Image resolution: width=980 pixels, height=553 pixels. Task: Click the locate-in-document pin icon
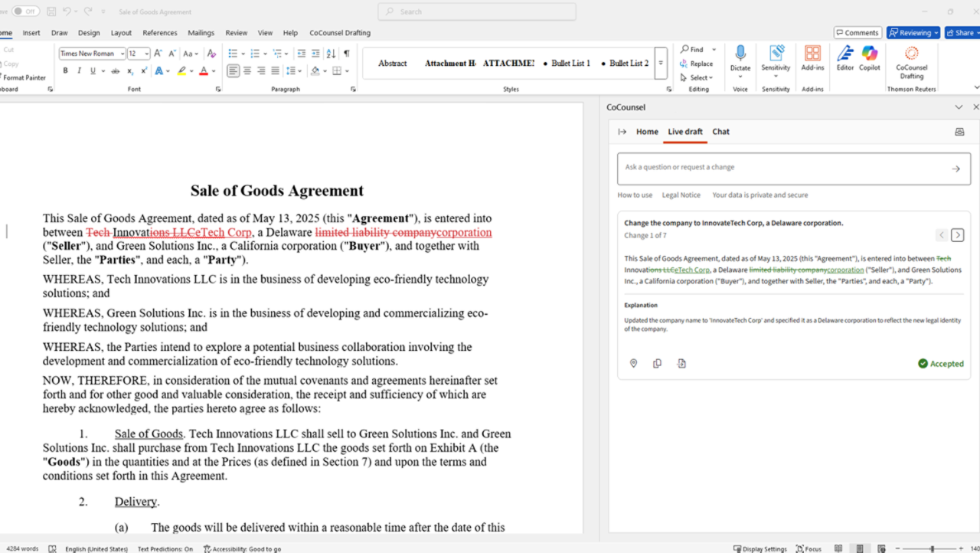(633, 364)
